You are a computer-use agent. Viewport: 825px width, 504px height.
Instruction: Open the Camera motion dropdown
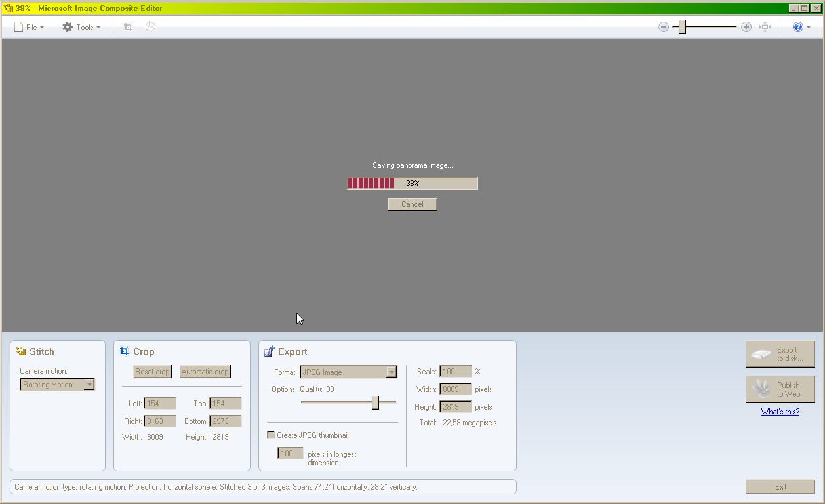58,385
